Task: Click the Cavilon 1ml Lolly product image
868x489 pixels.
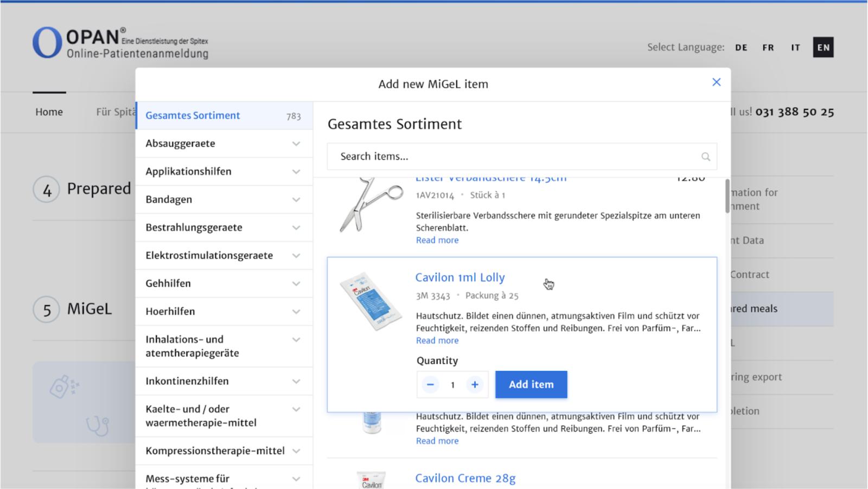Action: (x=371, y=301)
